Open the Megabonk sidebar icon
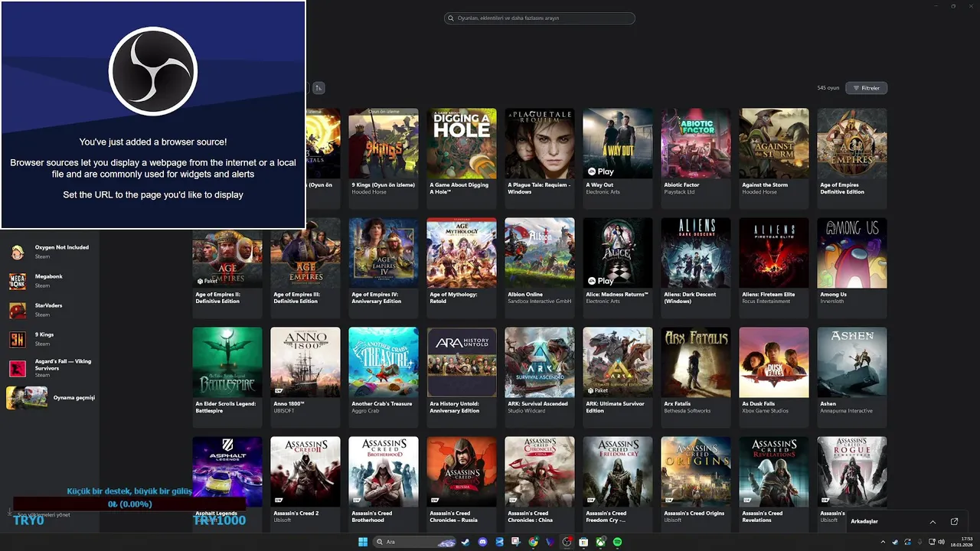 click(17, 282)
